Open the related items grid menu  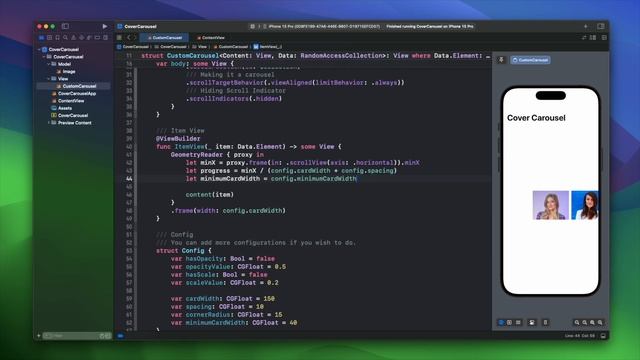(119, 38)
